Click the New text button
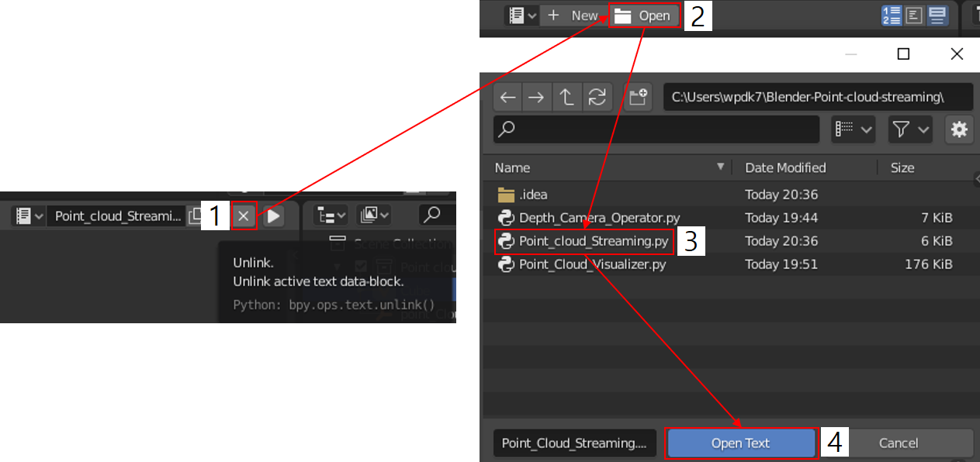The height and width of the screenshot is (462, 980). (x=573, y=16)
